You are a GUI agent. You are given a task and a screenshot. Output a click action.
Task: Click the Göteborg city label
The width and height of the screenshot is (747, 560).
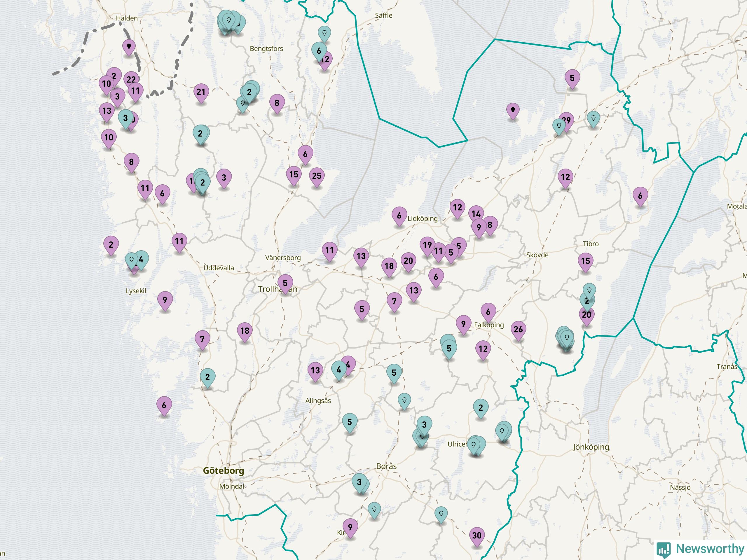[224, 471]
